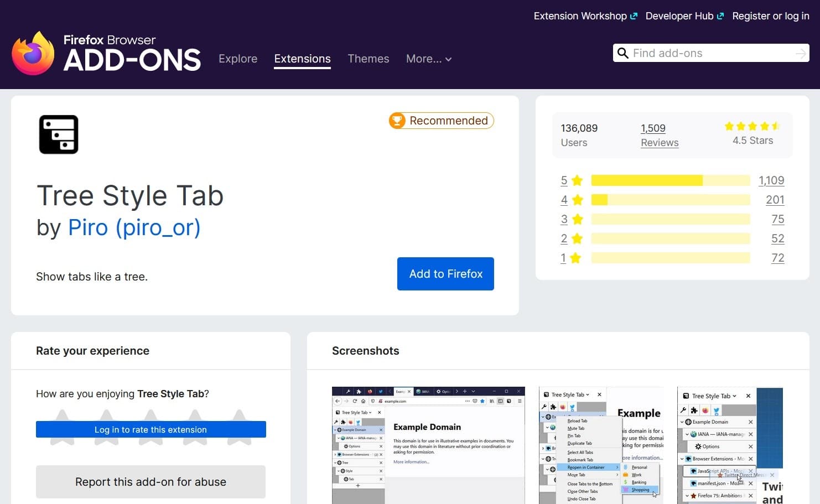Viewport: 820px width, 504px height.
Task: Click Log in to rate this extension
Action: pos(150,429)
